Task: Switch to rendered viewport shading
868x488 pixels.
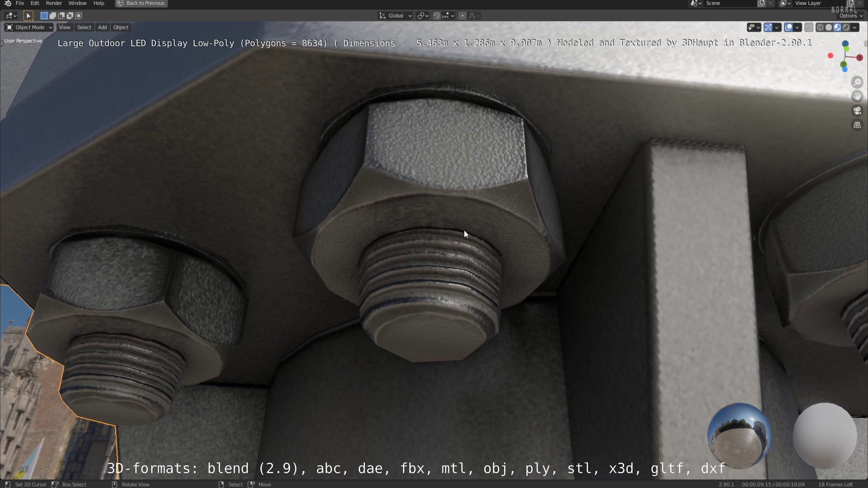Action: click(846, 27)
